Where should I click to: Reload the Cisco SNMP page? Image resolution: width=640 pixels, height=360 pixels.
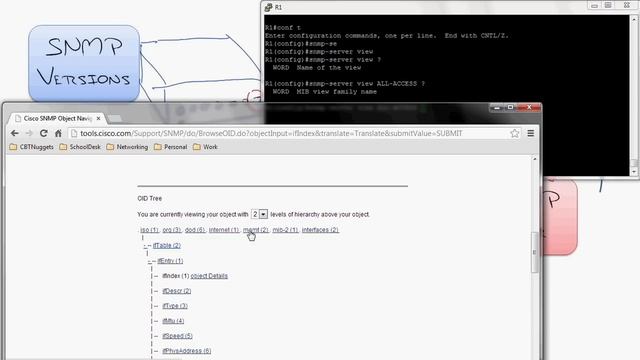(44, 133)
